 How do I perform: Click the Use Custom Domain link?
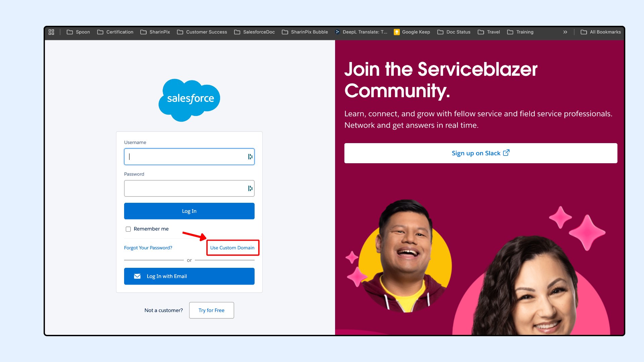[x=232, y=248]
